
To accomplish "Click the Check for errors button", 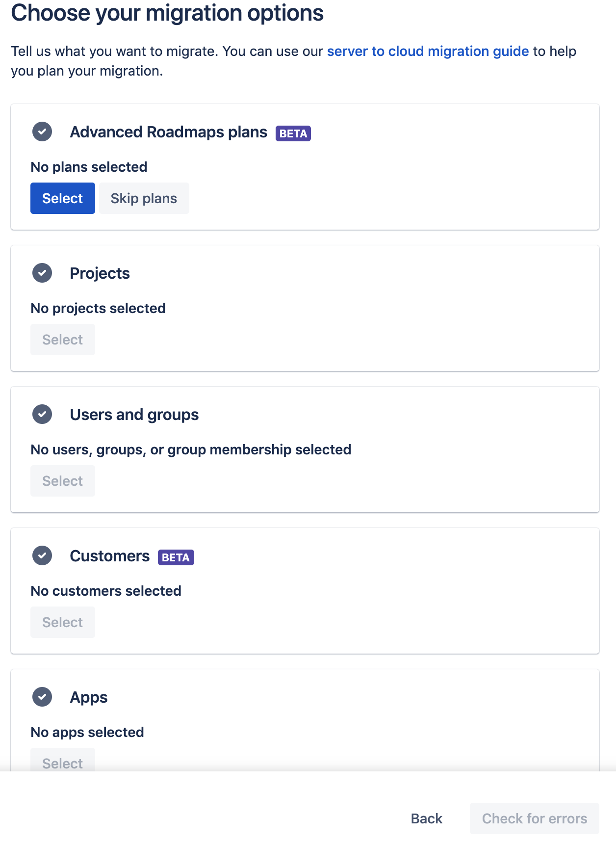I will 534,818.
